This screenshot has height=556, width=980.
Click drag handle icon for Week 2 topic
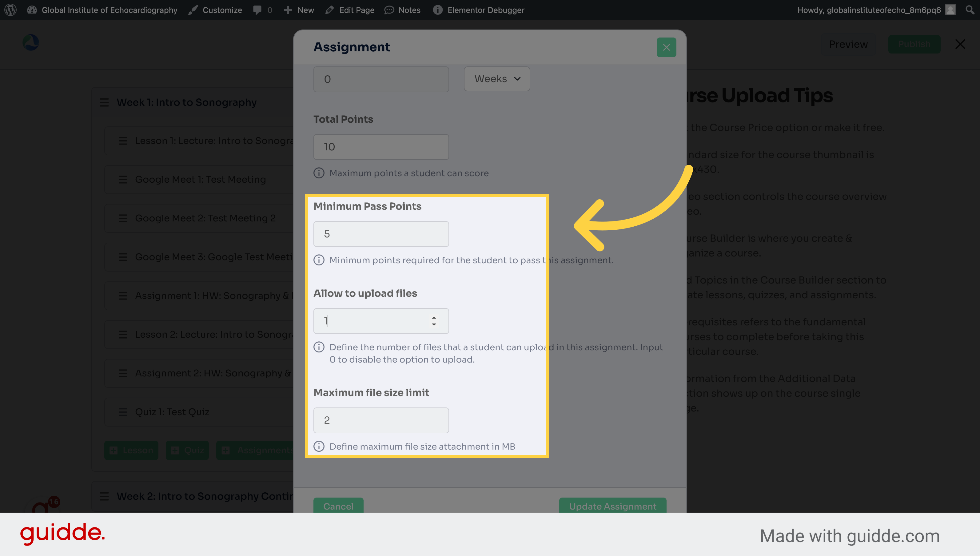pos(104,496)
